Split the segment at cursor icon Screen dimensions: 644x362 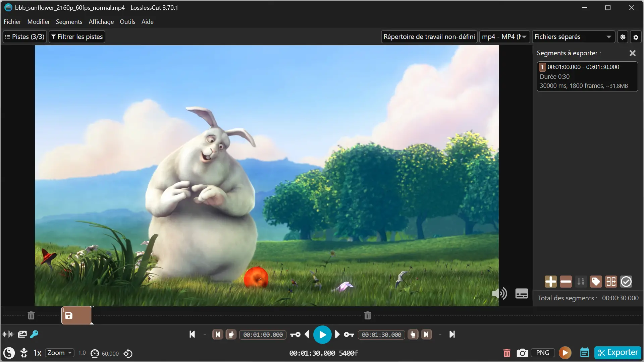(x=611, y=282)
